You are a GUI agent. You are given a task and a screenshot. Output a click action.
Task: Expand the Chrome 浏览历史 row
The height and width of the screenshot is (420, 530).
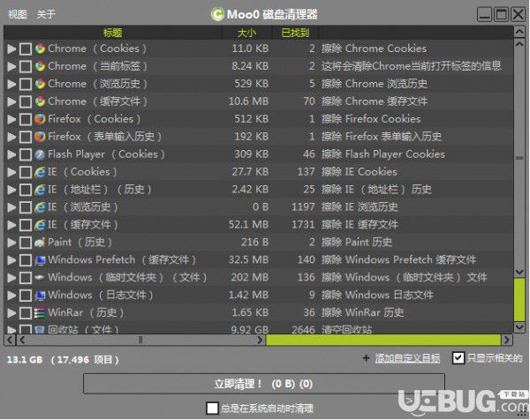(11, 84)
